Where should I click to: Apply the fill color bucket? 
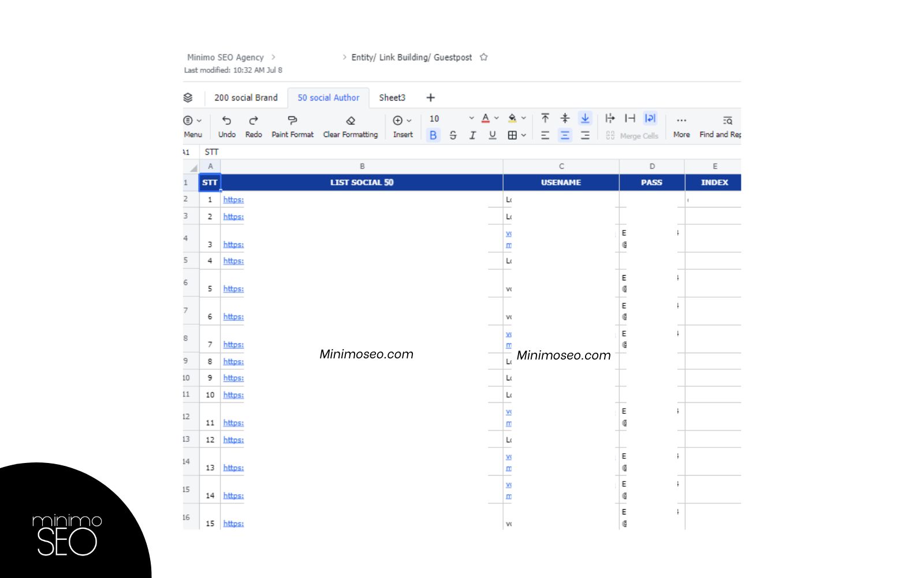(512, 118)
